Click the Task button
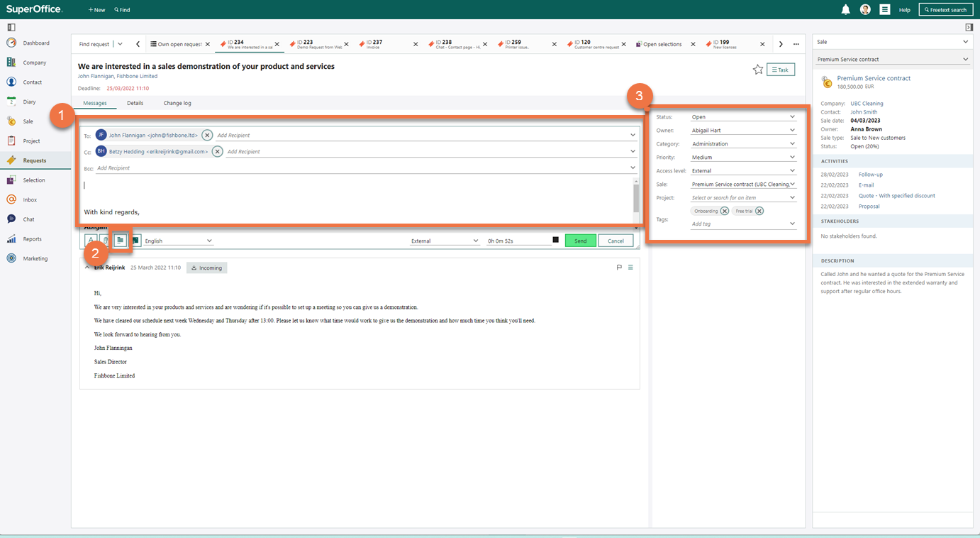980x538 pixels. pyautogui.click(x=781, y=70)
